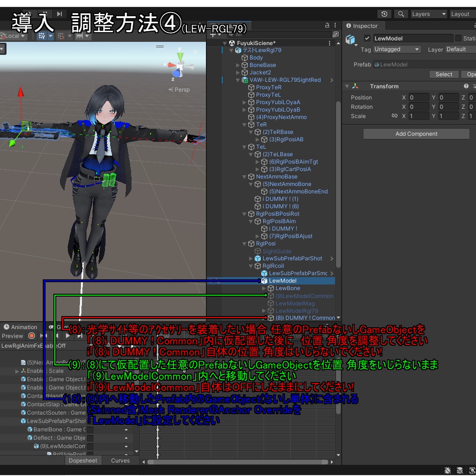This screenshot has width=476, height=476.
Task: Click the Position X input field
Action: [419, 98]
